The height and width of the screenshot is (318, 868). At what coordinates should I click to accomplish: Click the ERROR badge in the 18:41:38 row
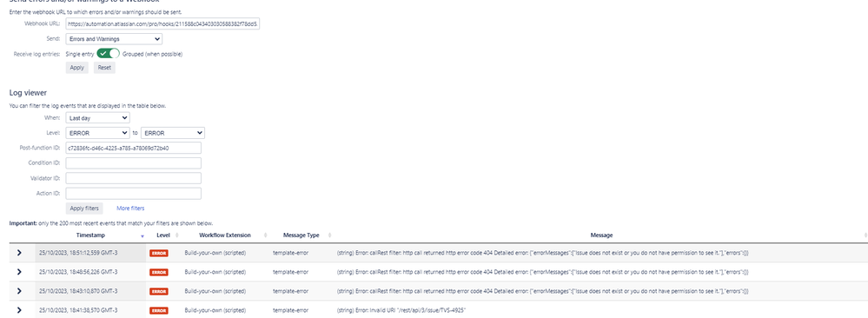click(159, 311)
